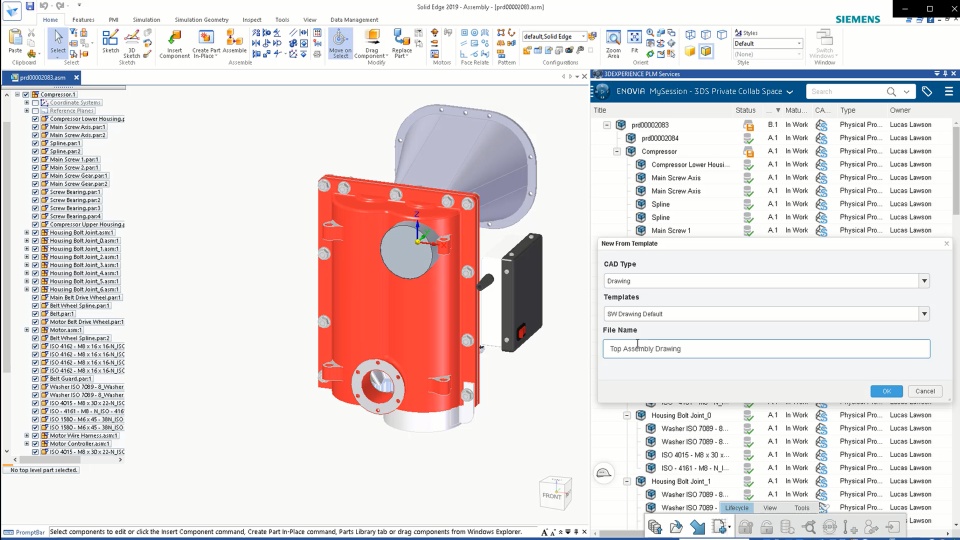This screenshot has height=540, width=960.
Task: Click the Replace Part tool
Action: (402, 43)
